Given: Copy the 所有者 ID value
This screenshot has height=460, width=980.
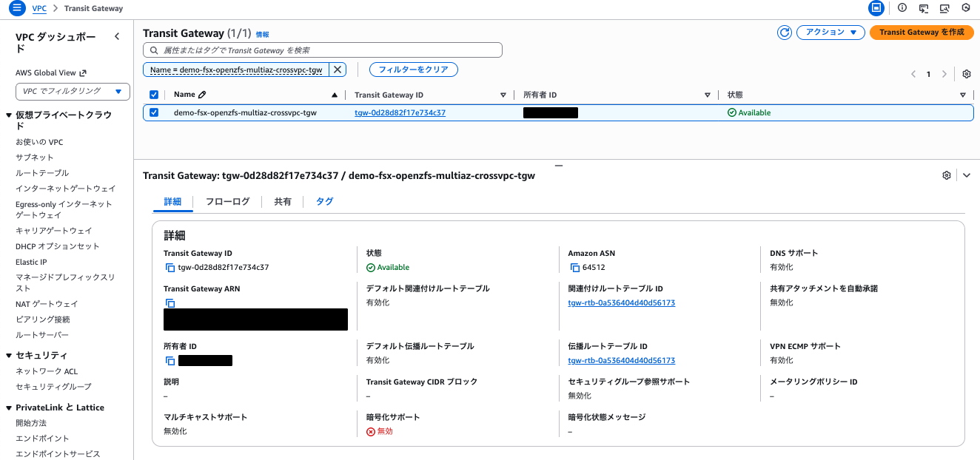Looking at the screenshot, I should (x=170, y=359).
